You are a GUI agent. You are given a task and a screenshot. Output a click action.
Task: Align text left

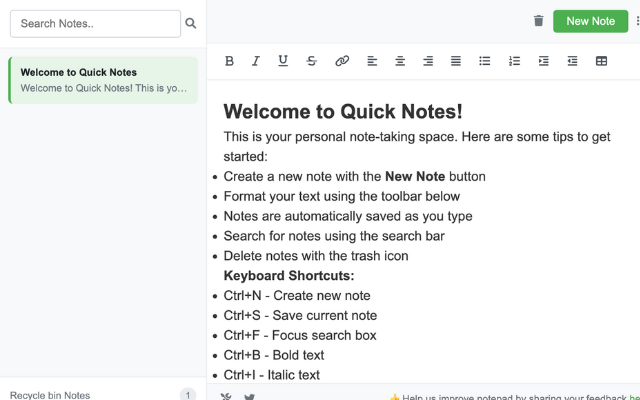(x=372, y=61)
